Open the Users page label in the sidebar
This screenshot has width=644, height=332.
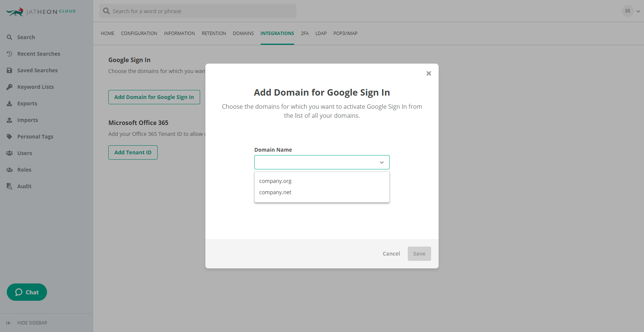pos(24,153)
